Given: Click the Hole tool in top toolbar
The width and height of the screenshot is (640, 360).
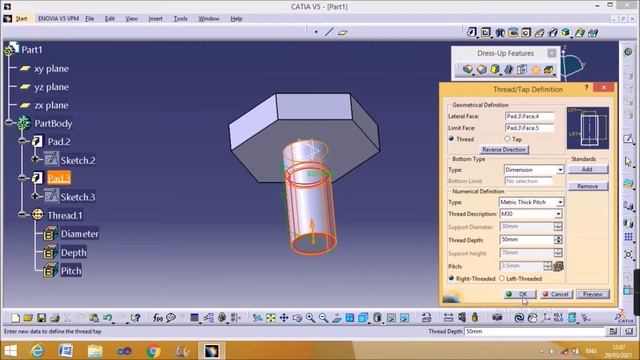Looking at the screenshot, I should tap(526, 32).
